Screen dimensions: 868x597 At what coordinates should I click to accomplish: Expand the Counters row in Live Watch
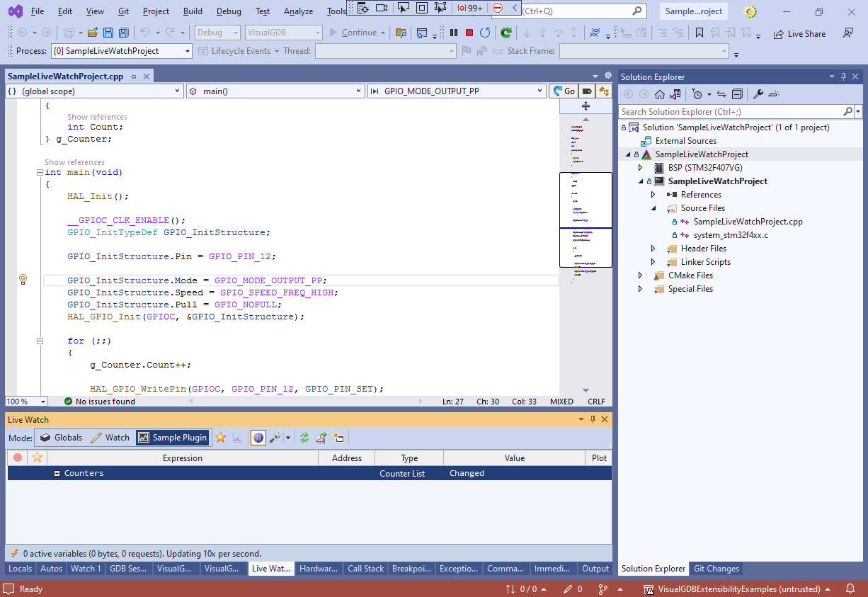(57, 474)
